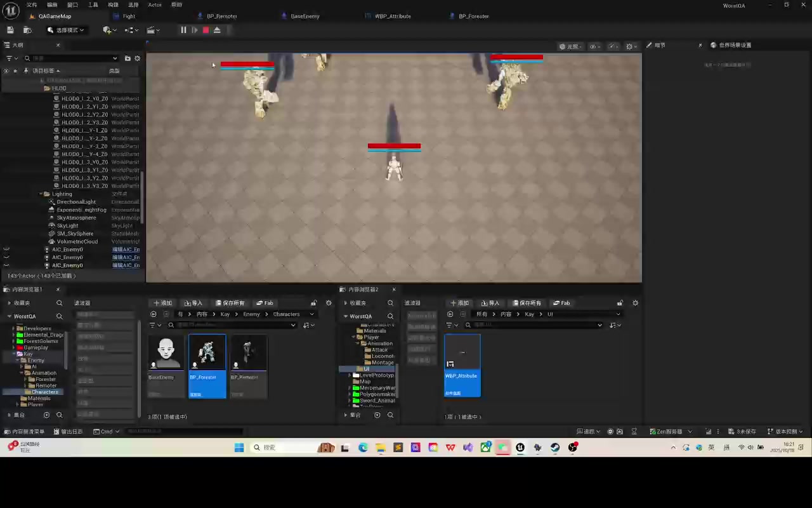The height and width of the screenshot is (508, 812).
Task: Toggle visibility of DirectionalLight actor
Action: point(6,202)
